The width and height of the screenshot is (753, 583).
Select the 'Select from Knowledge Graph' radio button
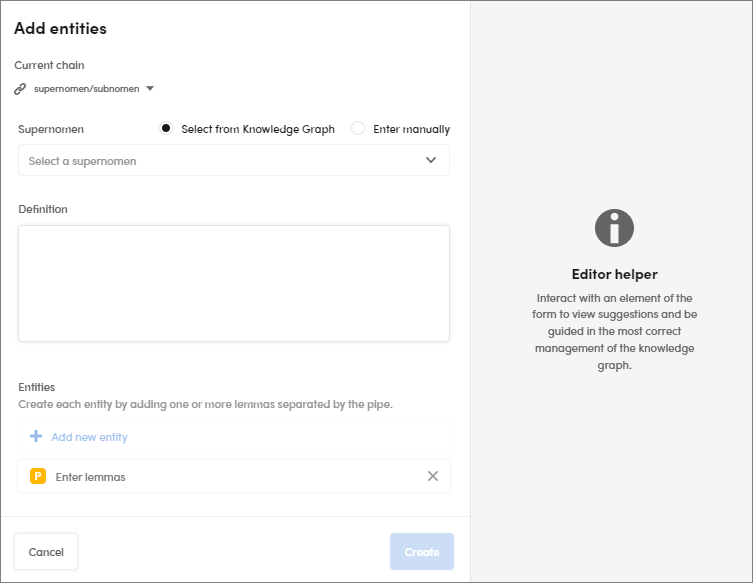tap(166, 129)
